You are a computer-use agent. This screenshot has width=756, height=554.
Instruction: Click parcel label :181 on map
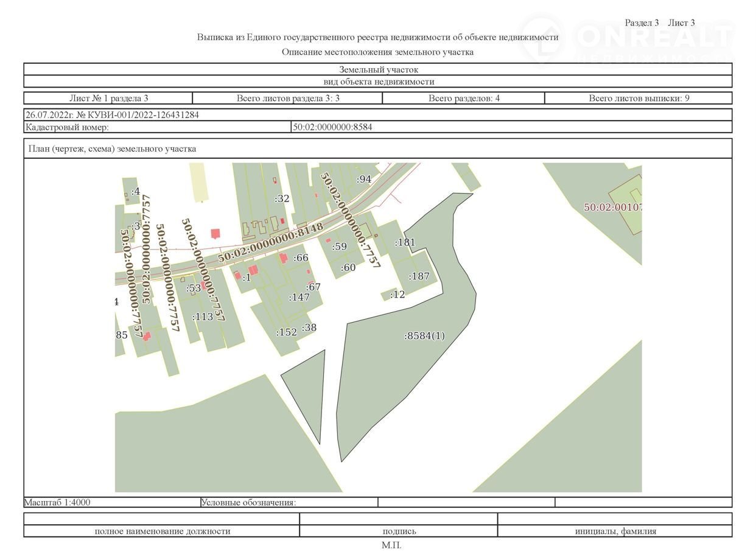tap(405, 242)
